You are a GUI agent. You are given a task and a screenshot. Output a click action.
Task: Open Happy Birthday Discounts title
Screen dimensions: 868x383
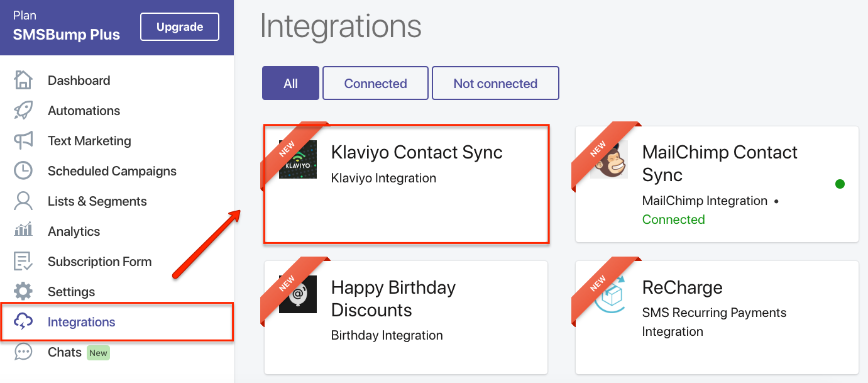point(393,299)
